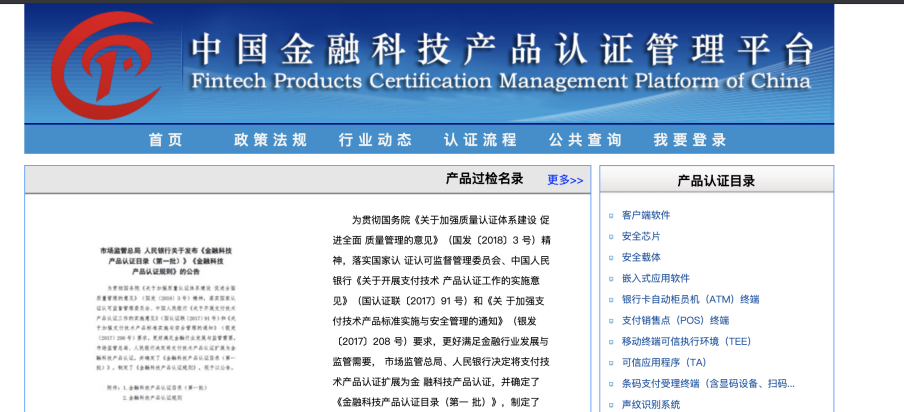Click the bullet icon beside 嵌入式应用软件
The width and height of the screenshot is (904, 412).
click(x=611, y=279)
